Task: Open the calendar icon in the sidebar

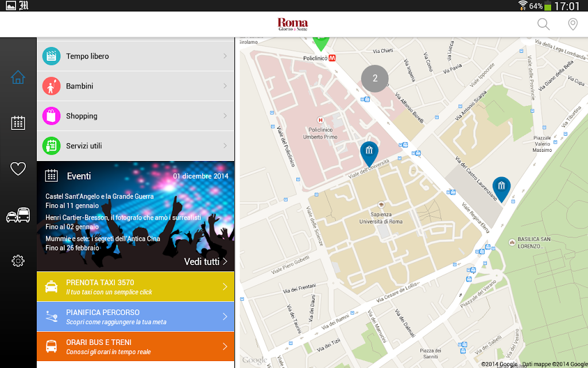Action: 18,123
